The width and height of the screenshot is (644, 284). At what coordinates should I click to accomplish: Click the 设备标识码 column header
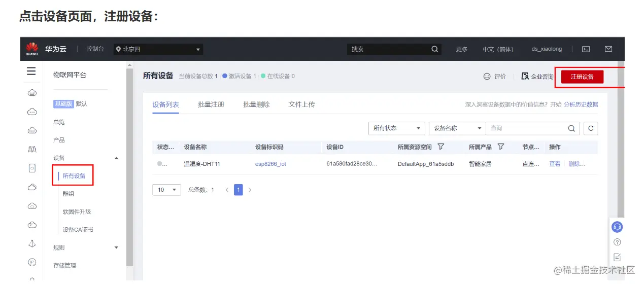[x=269, y=147]
